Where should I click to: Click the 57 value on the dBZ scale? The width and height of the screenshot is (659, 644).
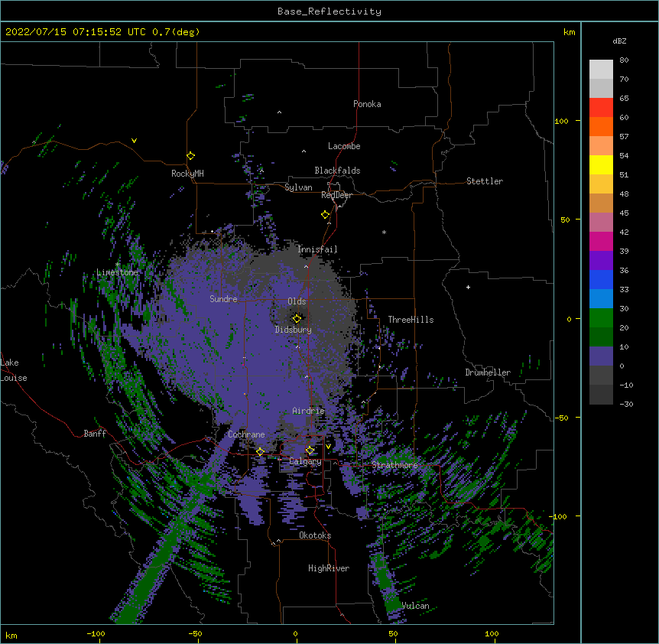click(624, 137)
